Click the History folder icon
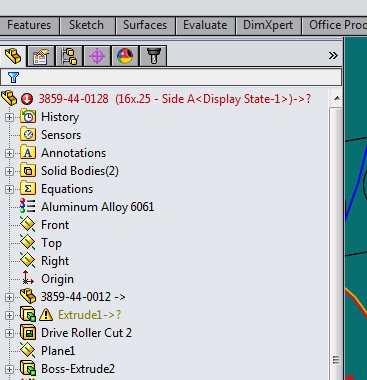 pyautogui.click(x=28, y=117)
